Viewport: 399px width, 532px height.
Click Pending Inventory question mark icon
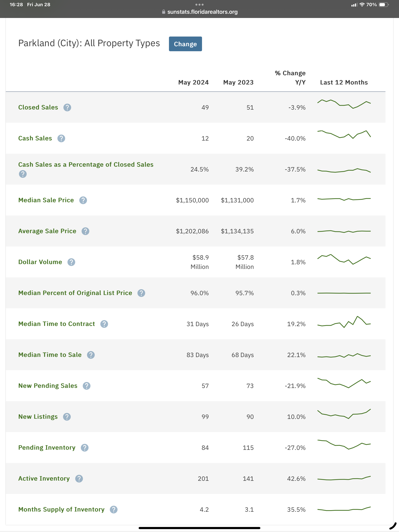click(84, 448)
